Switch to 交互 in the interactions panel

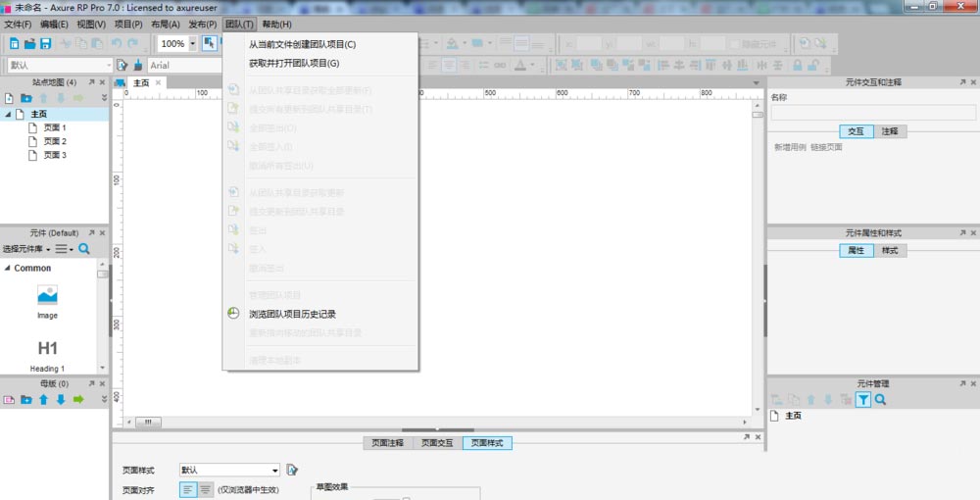pos(856,131)
